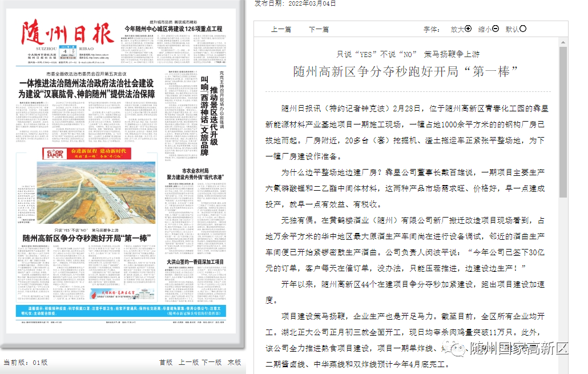Click the vertical headline 推动景区迭代升级
Viewport: 588px width, 374px height.
coord(214,116)
